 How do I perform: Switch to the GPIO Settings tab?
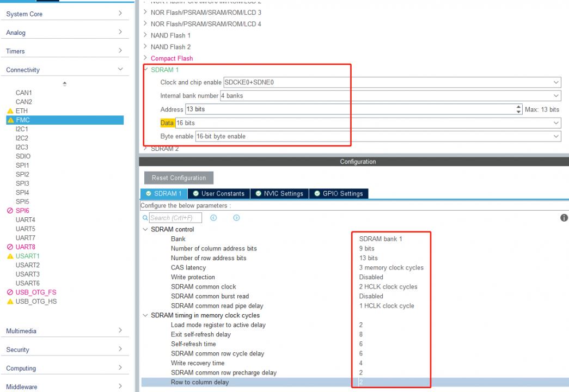(338, 194)
